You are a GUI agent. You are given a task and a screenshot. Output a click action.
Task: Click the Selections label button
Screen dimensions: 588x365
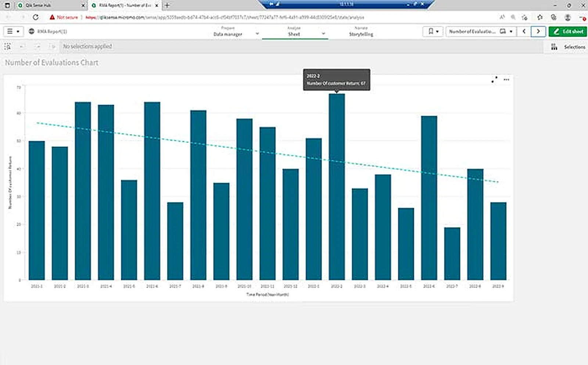[x=574, y=47]
